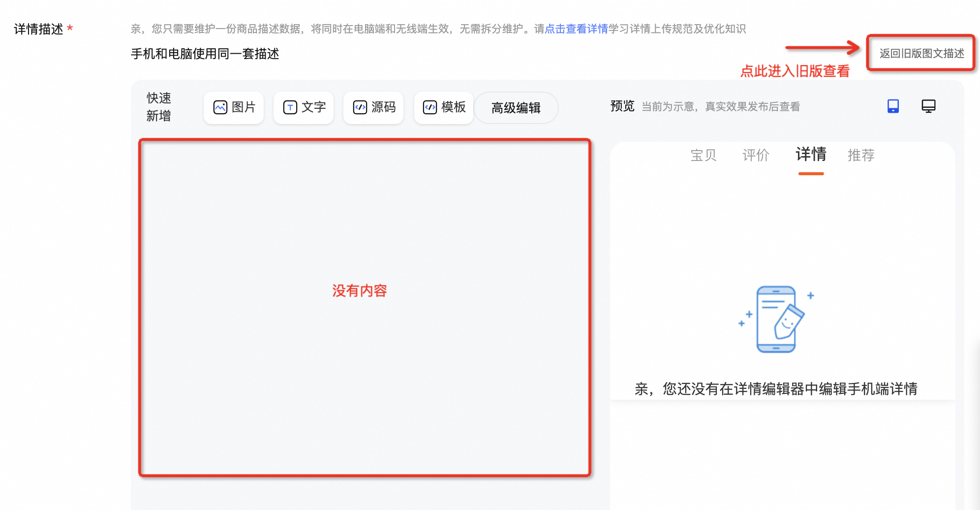Insert source code with 源码 button

click(373, 107)
